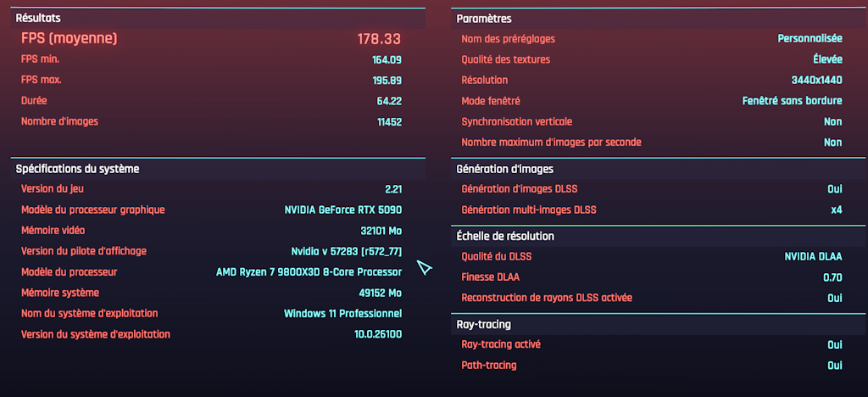Select the Fenêtré sans bordure mode value
The width and height of the screenshot is (868, 397).
pyautogui.click(x=792, y=100)
